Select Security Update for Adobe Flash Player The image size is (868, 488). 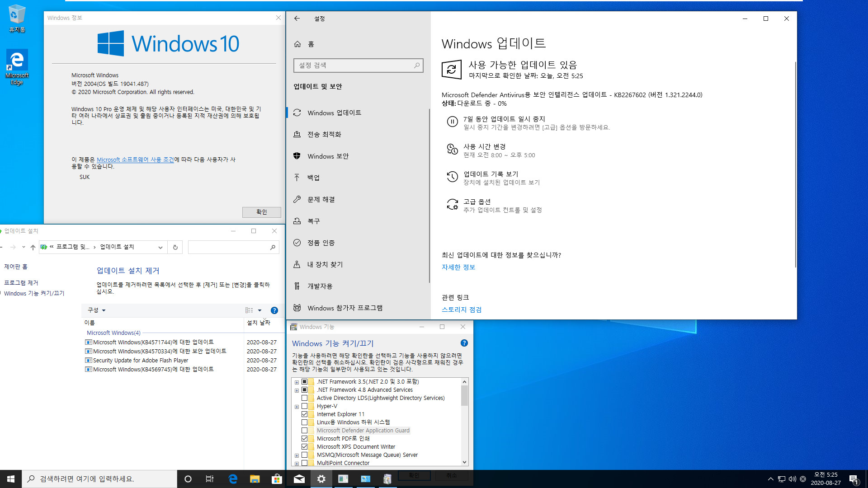181,360
